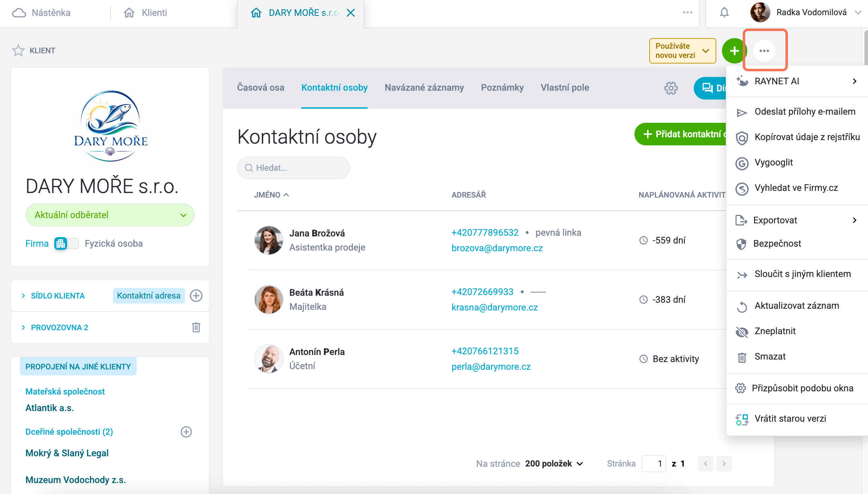
Task: Open the Mokrý & Slaný Legal link
Action: coord(67,453)
